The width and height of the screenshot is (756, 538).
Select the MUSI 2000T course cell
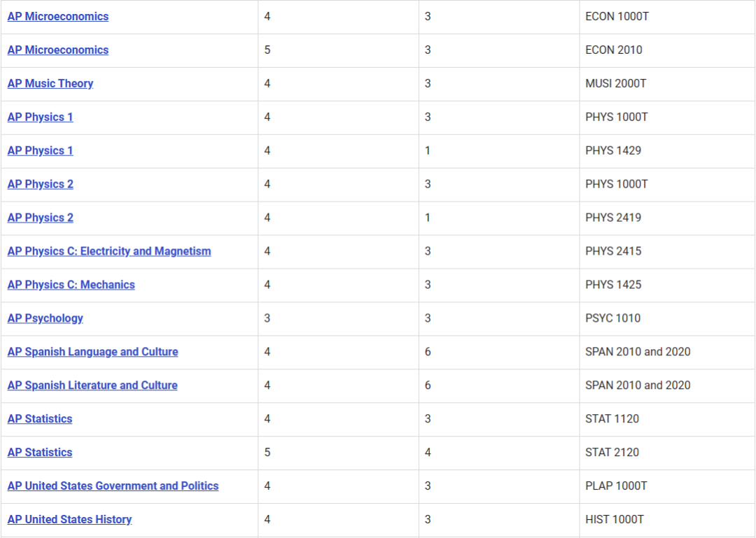616,83
